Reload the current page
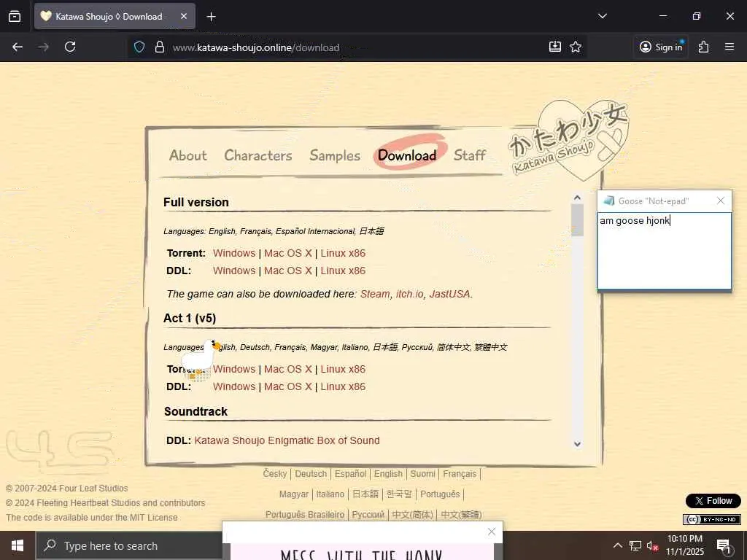The image size is (747, 560). 70,47
